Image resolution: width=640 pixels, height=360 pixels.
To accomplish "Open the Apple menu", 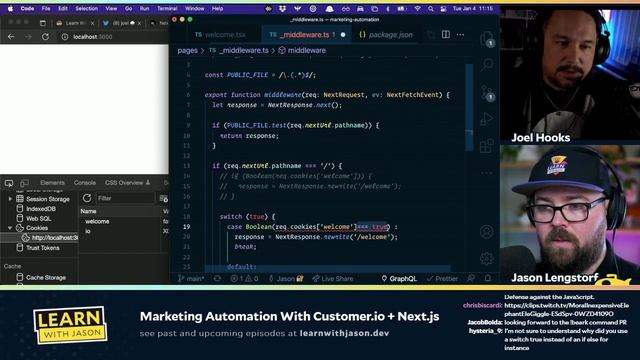I will (10, 9).
